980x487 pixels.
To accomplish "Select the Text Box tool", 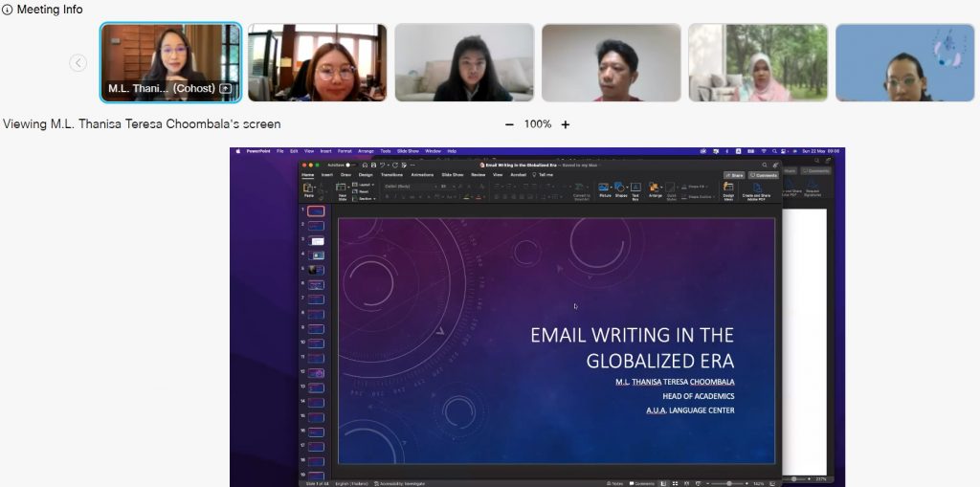I will pos(635,188).
